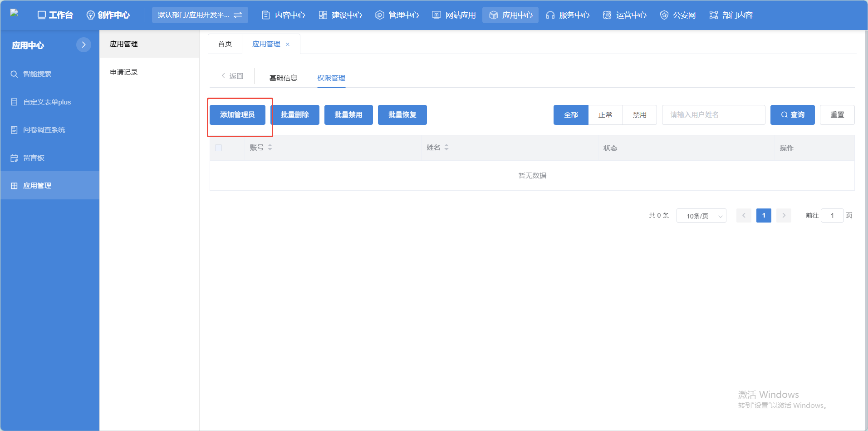
Task: Click 批量恢复 button
Action: pos(402,115)
